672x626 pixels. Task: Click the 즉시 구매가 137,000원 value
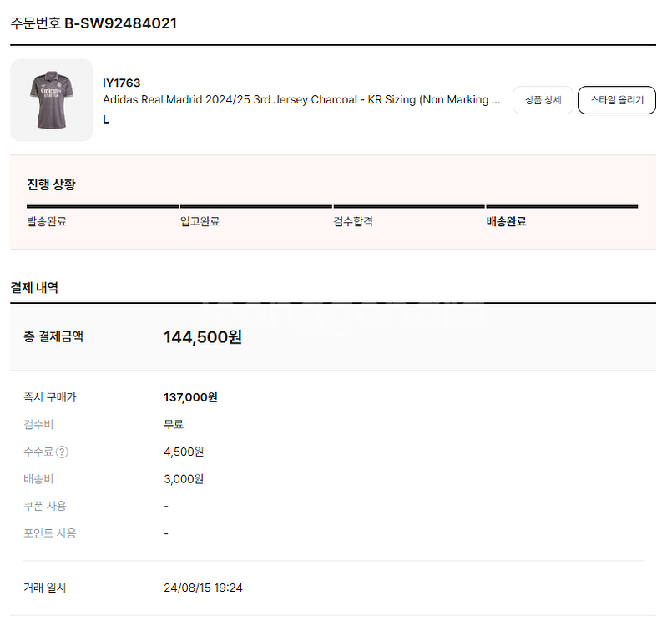point(190,397)
